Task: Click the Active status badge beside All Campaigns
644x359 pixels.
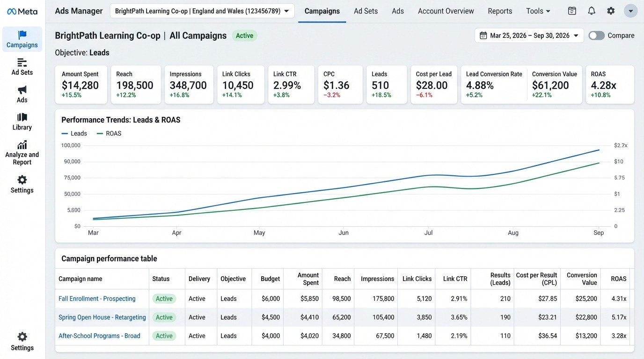Action: pyautogui.click(x=244, y=36)
